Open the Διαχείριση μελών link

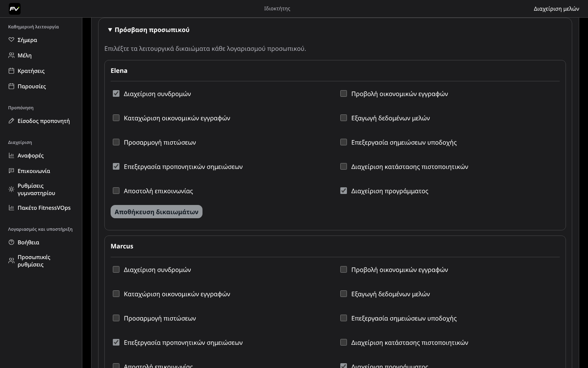(x=556, y=9)
